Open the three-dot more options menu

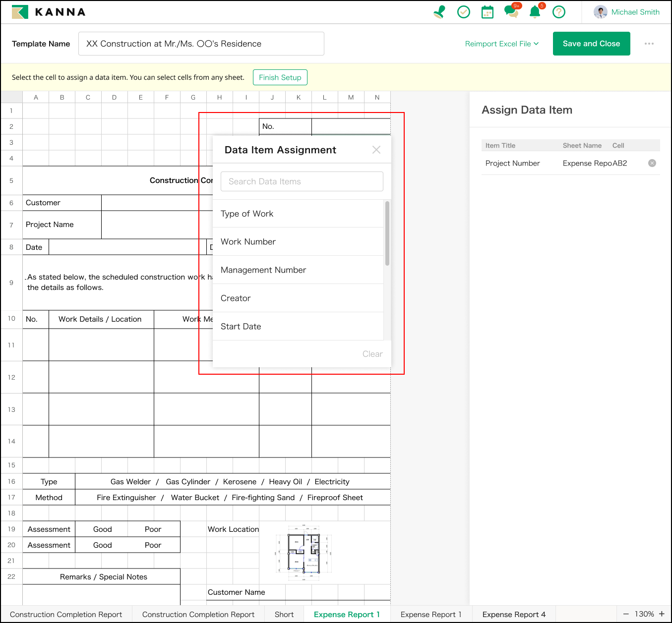[x=649, y=44]
